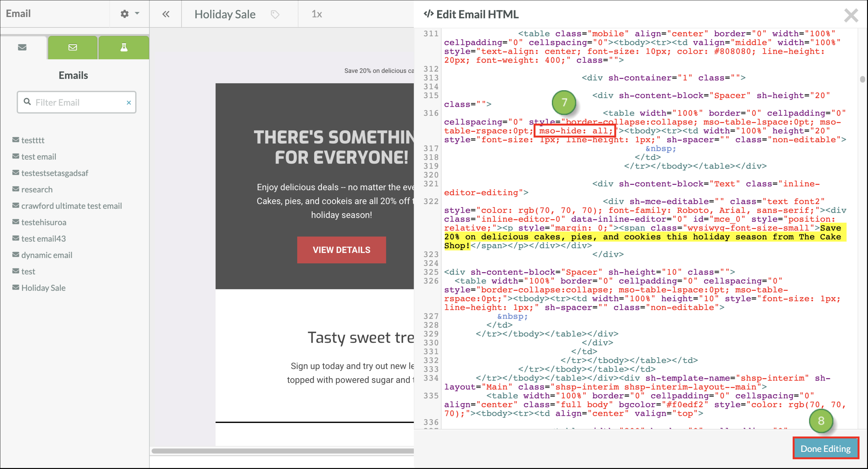Click the envelope icon beside 'dynamic email'
Image resolution: width=868 pixels, height=469 pixels.
(15, 254)
